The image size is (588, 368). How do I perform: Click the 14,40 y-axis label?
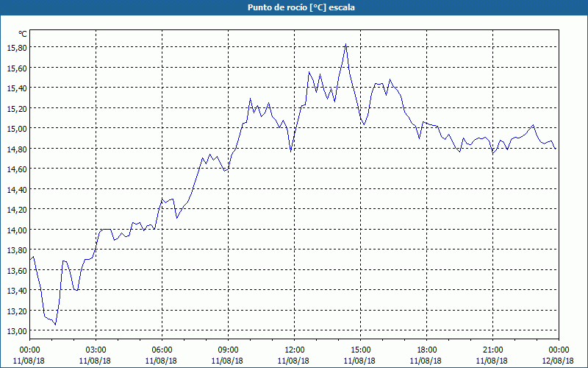[16, 190]
